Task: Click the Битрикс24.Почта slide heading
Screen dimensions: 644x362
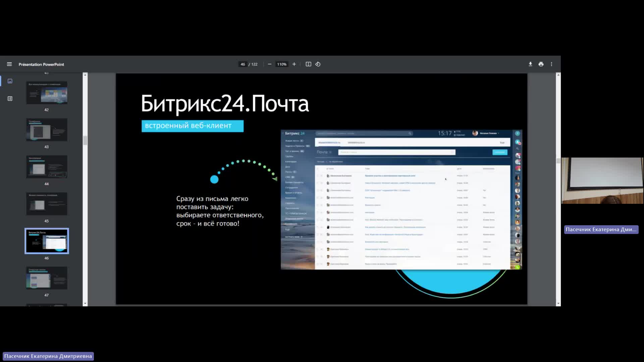Action: pyautogui.click(x=225, y=104)
